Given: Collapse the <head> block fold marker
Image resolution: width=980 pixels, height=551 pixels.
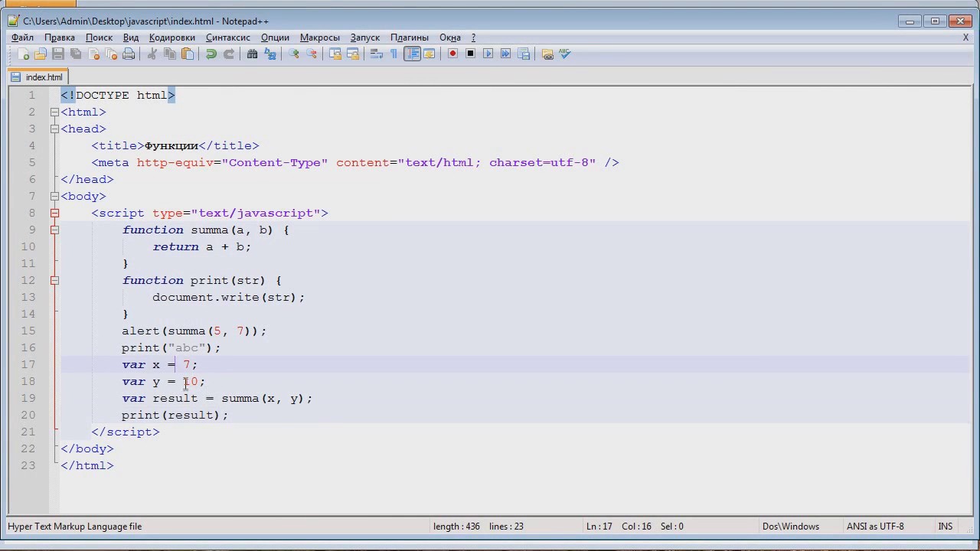Looking at the screenshot, I should click(54, 129).
